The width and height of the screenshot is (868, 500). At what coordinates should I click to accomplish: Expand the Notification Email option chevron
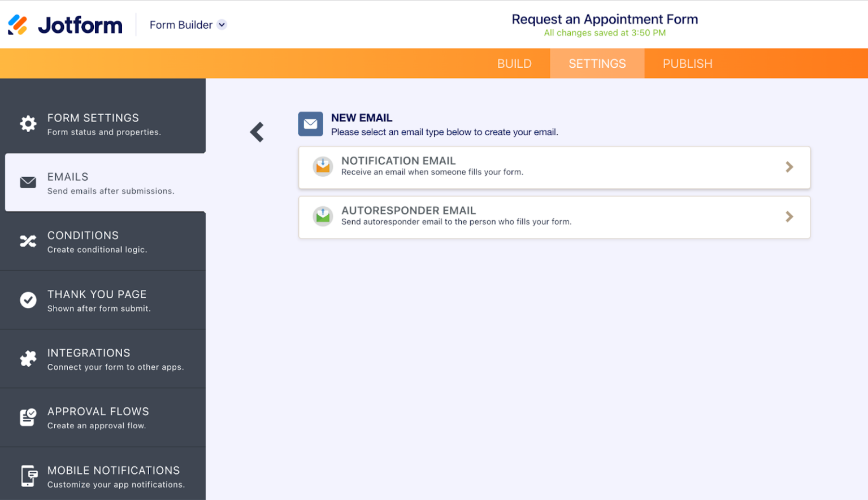coord(789,167)
